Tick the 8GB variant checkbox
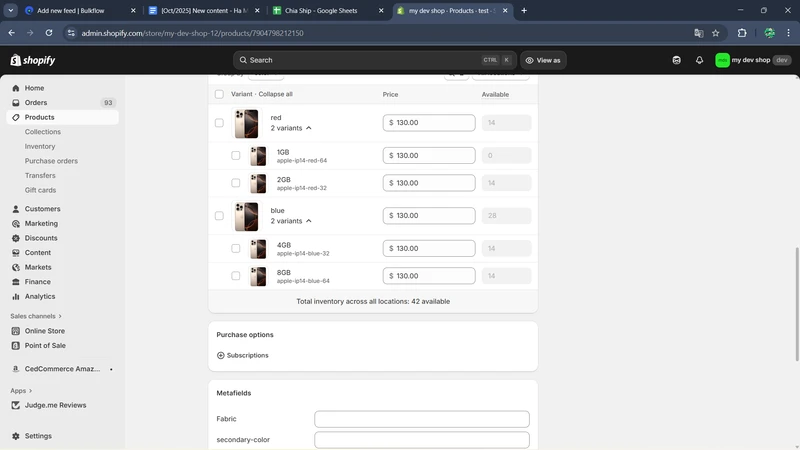The width and height of the screenshot is (800, 450). (236, 276)
